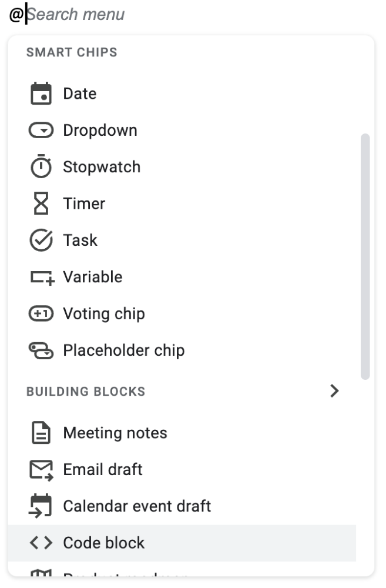Viewport: 386px width, 588px height.
Task: Click the Calendar event draft icon
Action: pyautogui.click(x=41, y=506)
